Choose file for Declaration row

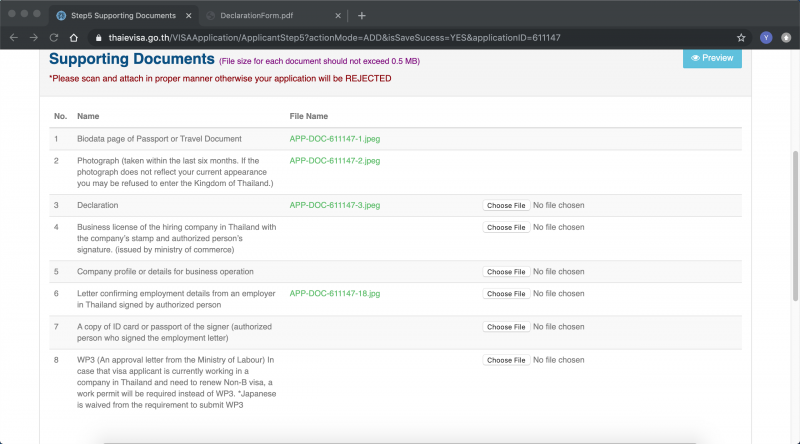point(505,205)
